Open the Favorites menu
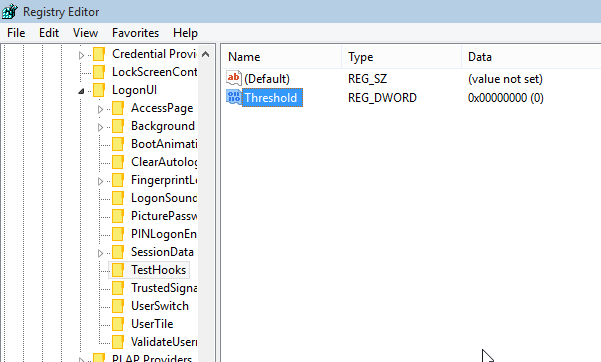The width and height of the screenshot is (601, 362). point(135,33)
